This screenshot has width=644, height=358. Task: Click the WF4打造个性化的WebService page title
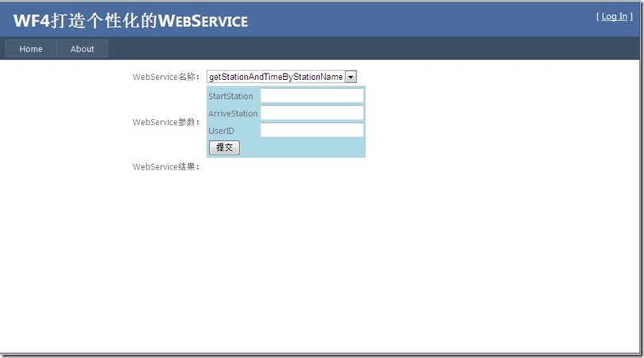tap(131, 21)
